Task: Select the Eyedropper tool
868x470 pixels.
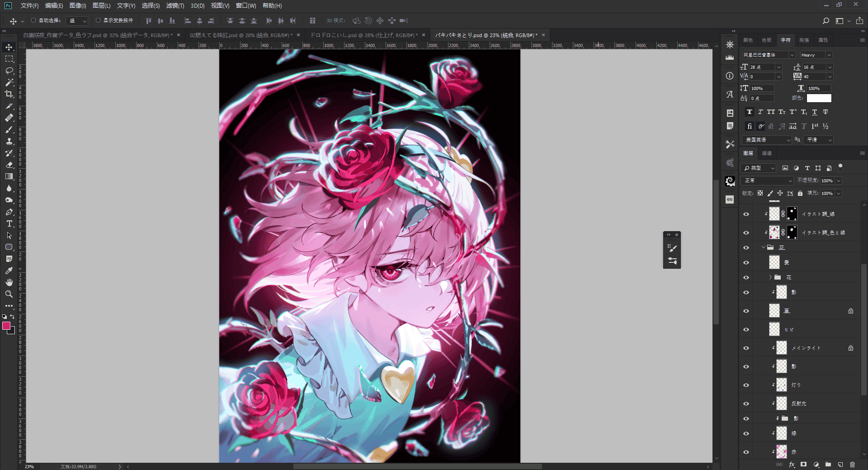Action: coord(9,271)
